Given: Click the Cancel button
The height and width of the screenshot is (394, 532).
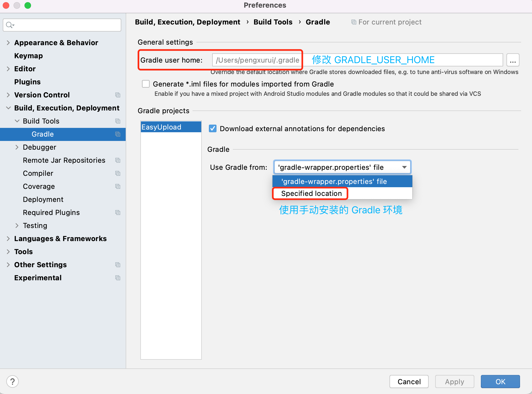Looking at the screenshot, I should click(409, 381).
